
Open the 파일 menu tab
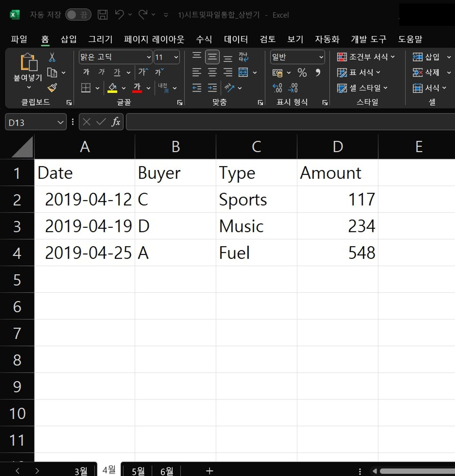[19, 39]
